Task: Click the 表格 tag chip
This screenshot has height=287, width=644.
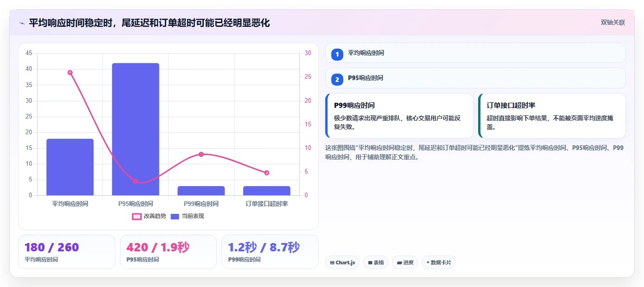Action: click(x=376, y=262)
